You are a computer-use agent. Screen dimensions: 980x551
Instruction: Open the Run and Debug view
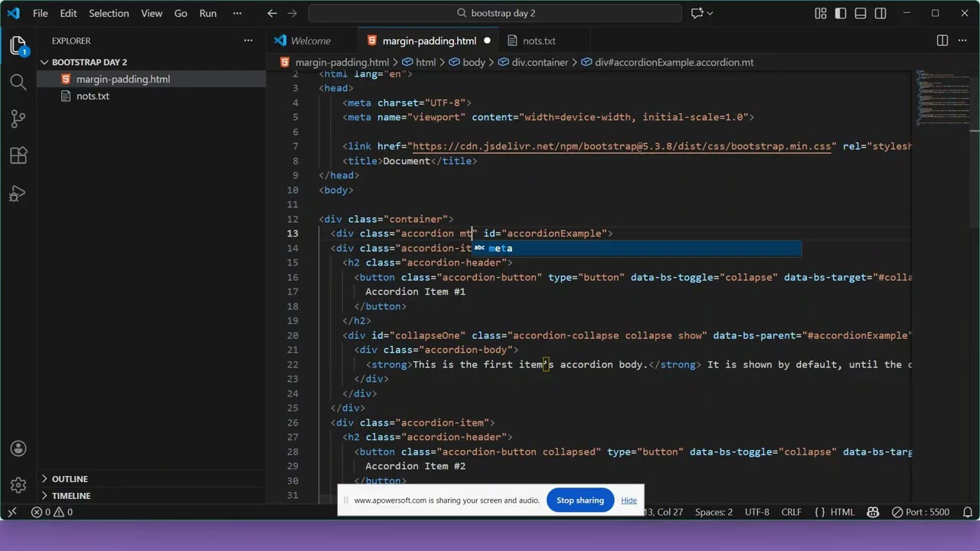tap(18, 193)
